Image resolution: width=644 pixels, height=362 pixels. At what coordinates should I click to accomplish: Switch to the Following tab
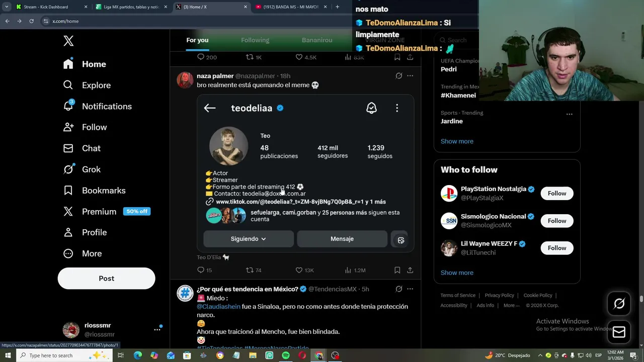pos(255,40)
